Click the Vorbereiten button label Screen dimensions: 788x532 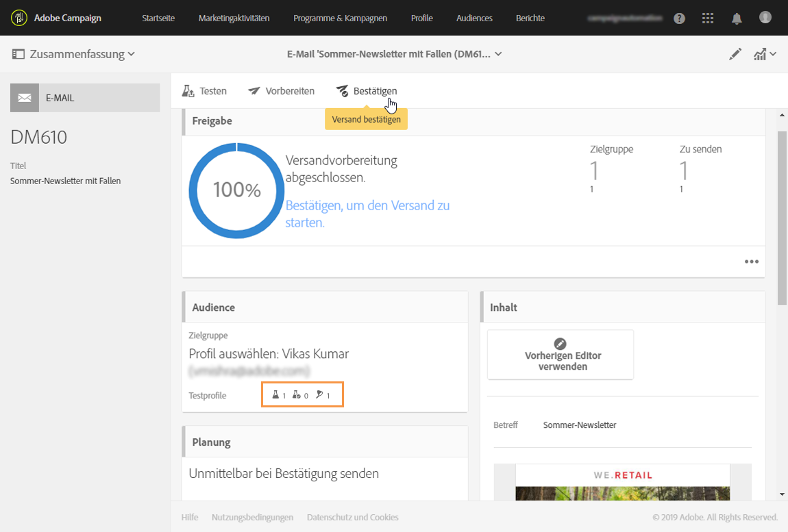(290, 91)
